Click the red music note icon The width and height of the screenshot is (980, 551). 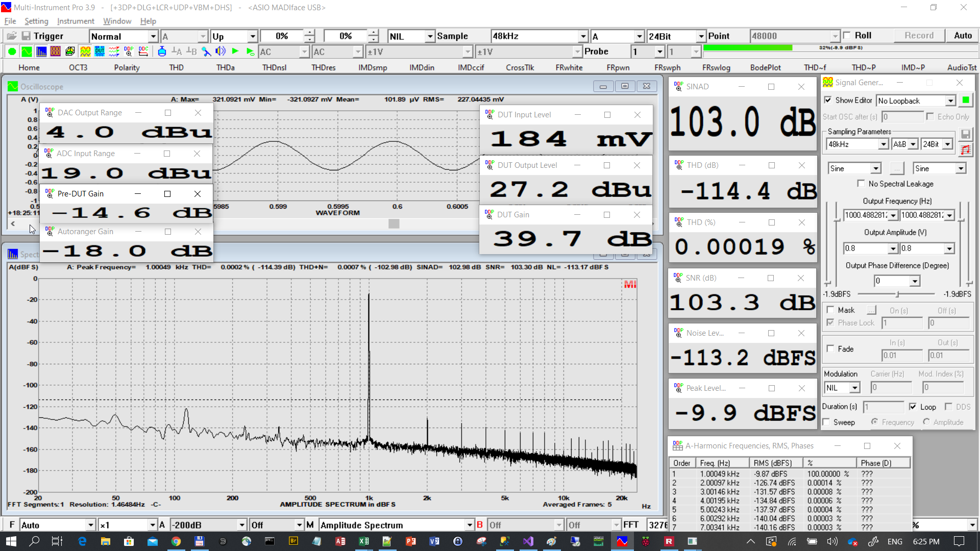(x=966, y=150)
